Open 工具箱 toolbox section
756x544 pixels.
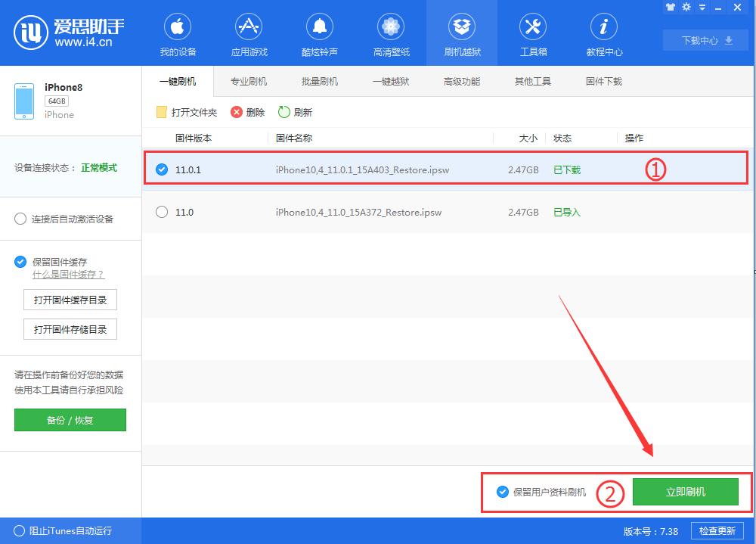[x=533, y=34]
